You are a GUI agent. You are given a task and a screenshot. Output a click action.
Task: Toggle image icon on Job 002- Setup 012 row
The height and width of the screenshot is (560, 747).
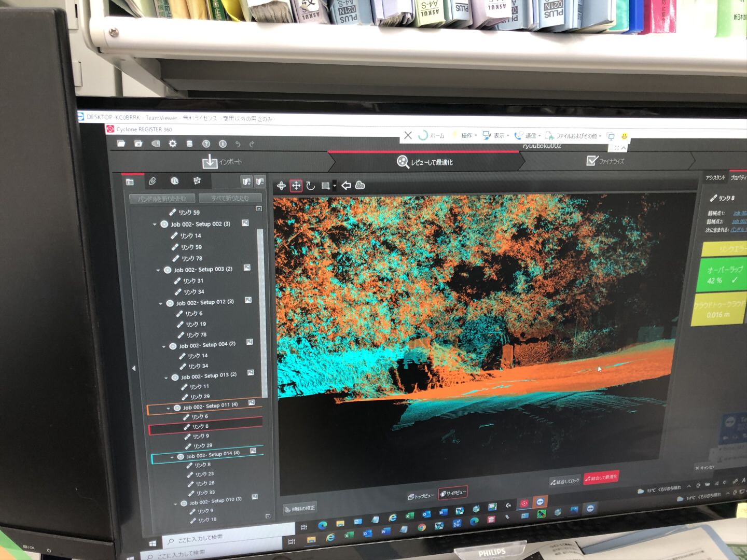248,300
